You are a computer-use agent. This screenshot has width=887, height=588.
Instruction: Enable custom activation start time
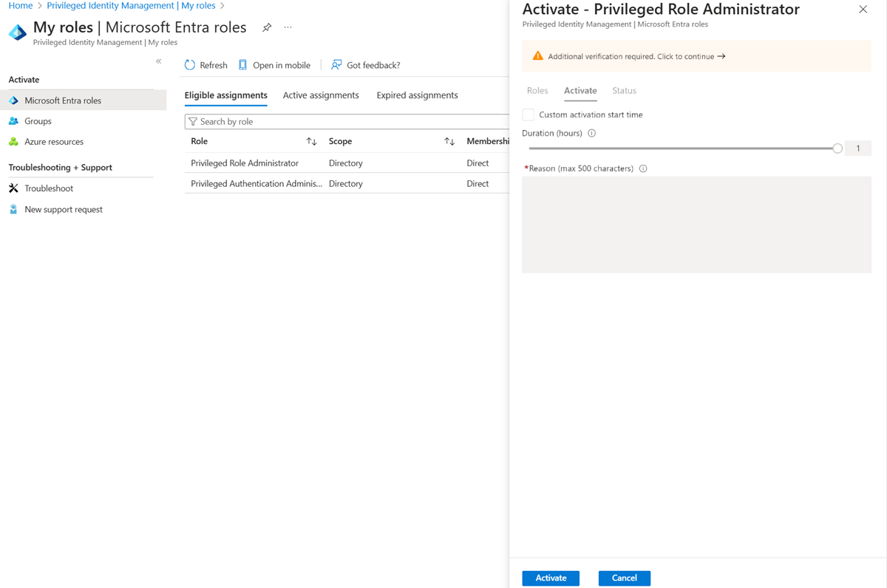tap(528, 114)
